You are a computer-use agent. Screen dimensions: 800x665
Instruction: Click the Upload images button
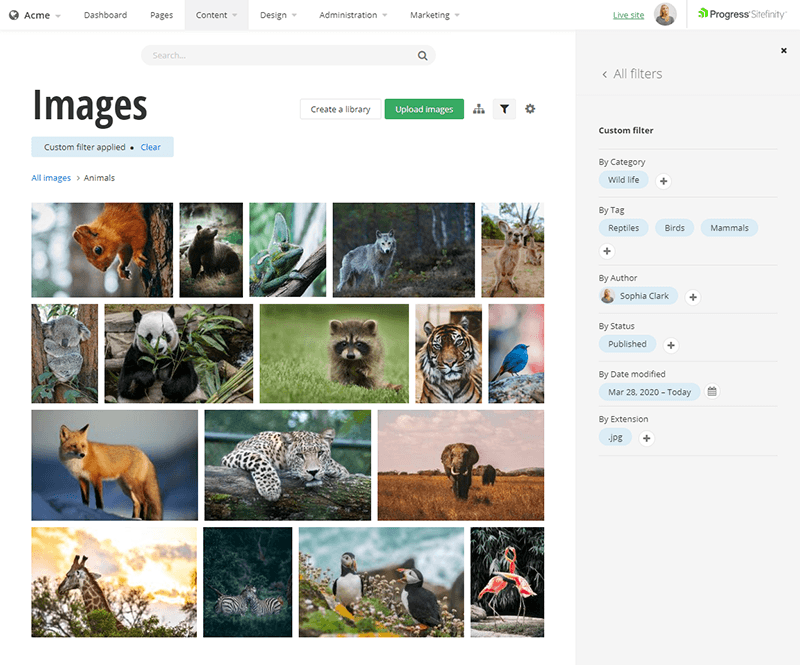pos(424,109)
